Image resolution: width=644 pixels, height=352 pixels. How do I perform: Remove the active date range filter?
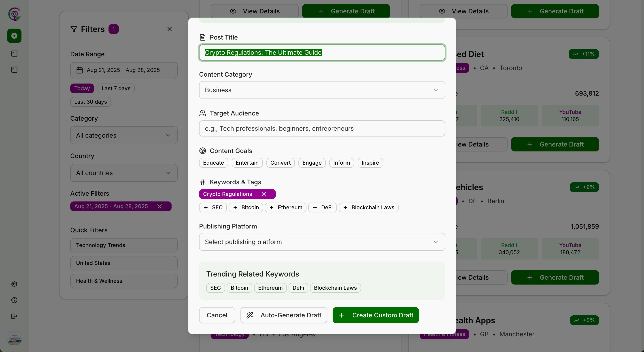(x=159, y=206)
